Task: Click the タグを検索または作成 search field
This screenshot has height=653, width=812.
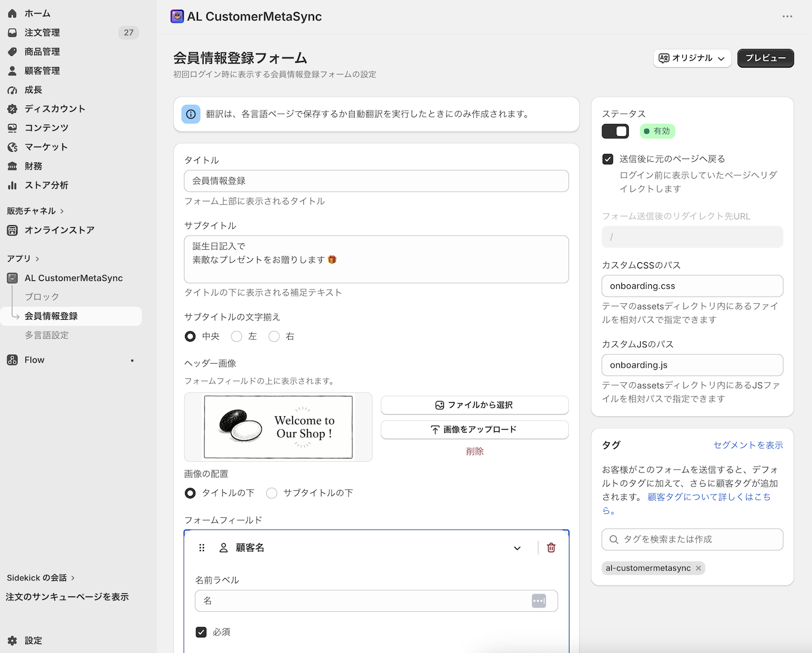Action: pos(692,539)
